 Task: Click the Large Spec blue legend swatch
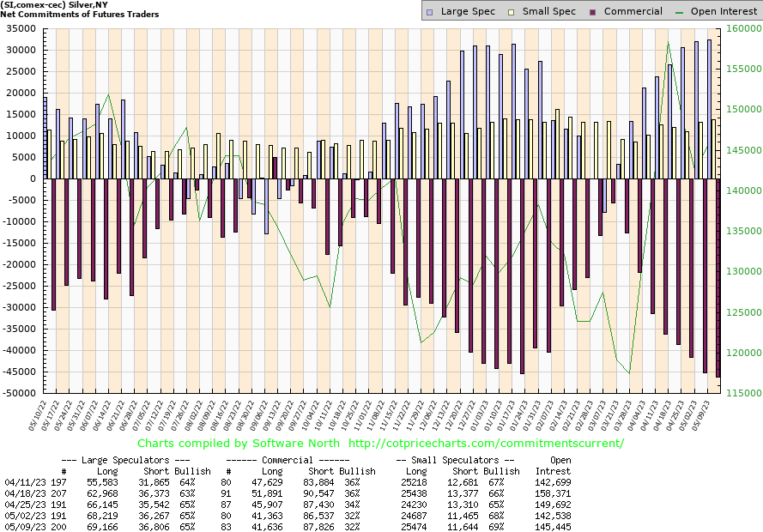pos(429,12)
